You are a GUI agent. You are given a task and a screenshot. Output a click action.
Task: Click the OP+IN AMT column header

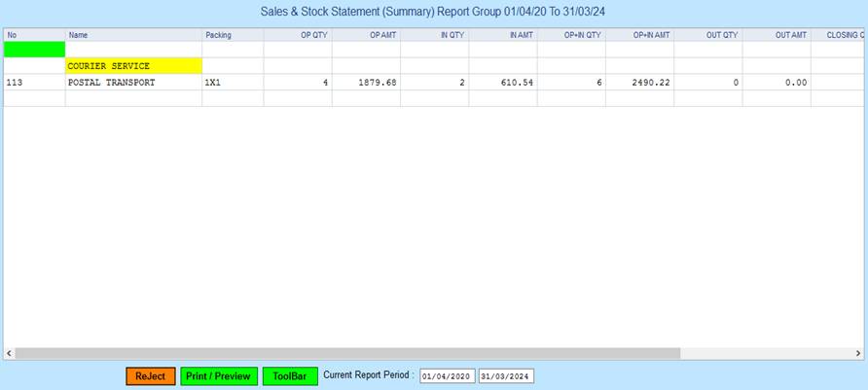(640, 35)
